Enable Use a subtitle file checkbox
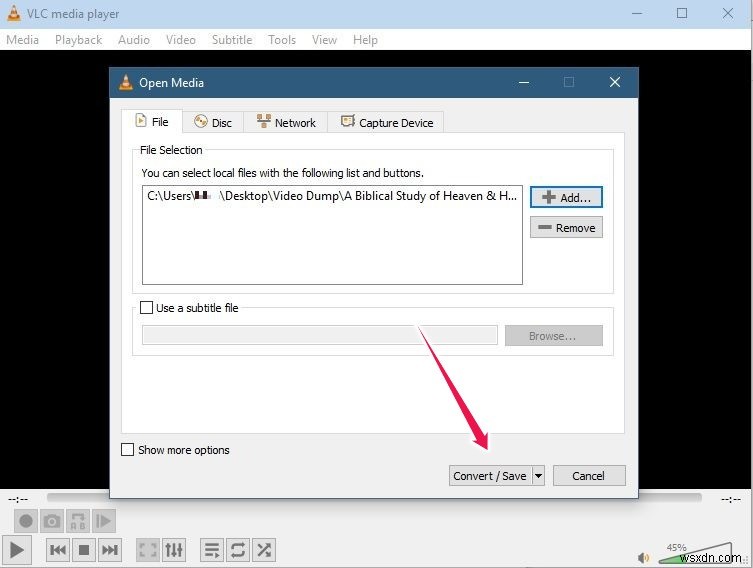 (x=146, y=308)
